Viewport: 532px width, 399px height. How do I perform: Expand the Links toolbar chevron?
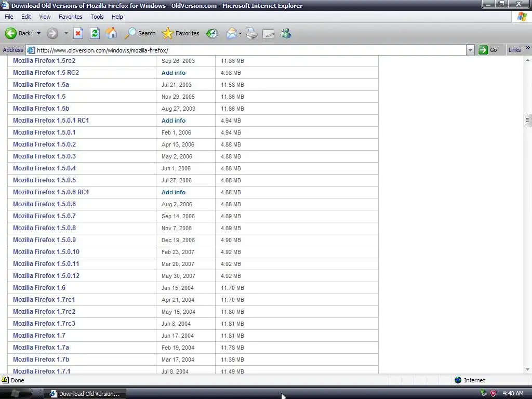click(528, 48)
